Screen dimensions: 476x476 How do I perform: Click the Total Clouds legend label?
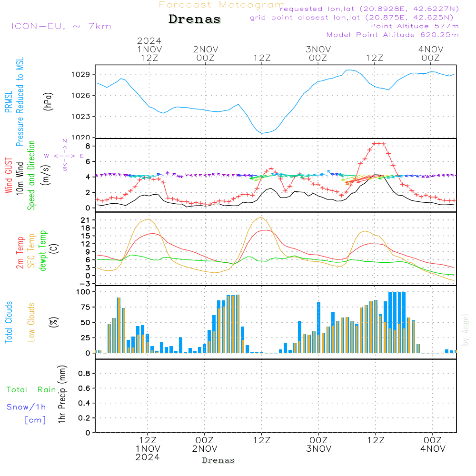point(9,322)
